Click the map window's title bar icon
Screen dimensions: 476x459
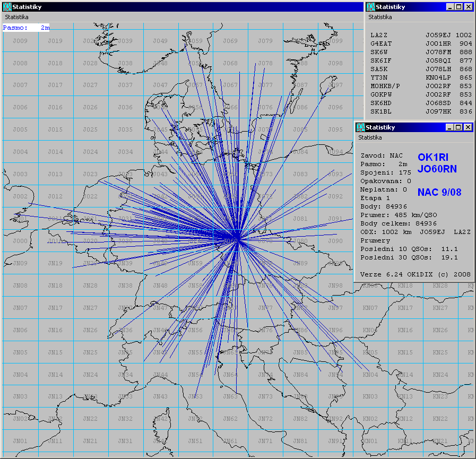coord(6,7)
